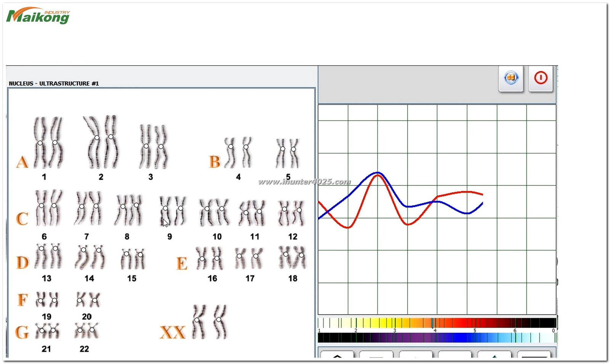Choose chromosome pair 5 in group B
The height and width of the screenshot is (364, 610).
[288, 153]
